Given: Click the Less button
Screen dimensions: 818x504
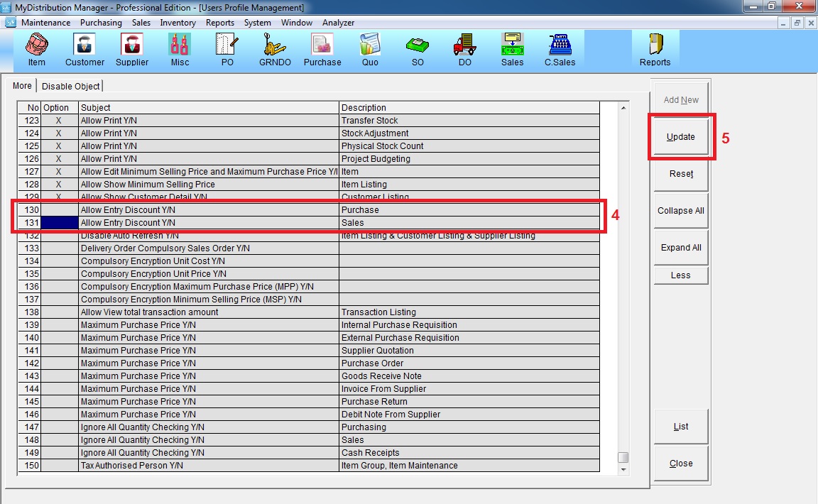Looking at the screenshot, I should coord(680,275).
